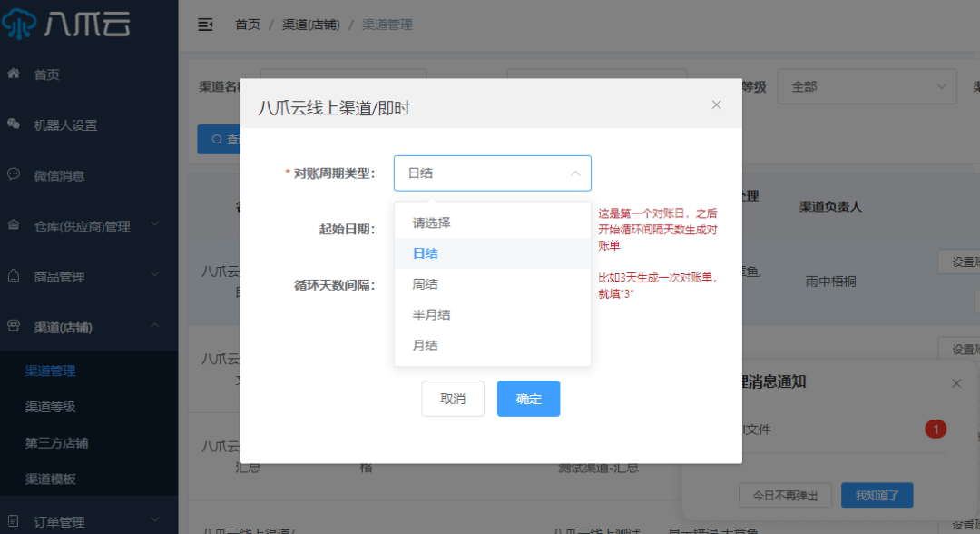This screenshot has height=534, width=980.
Task: Click the order icon beside 订单管理
Action: 13,521
